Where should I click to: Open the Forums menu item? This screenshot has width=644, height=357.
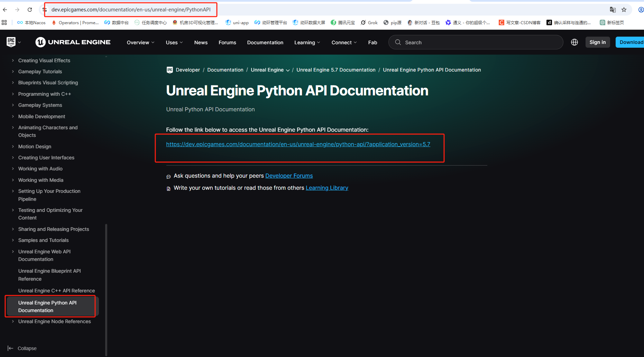(x=227, y=43)
